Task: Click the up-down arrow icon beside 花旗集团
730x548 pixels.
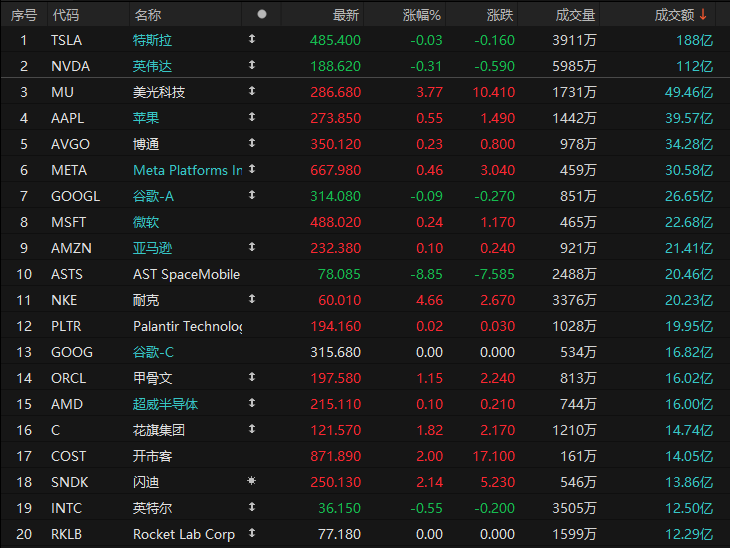Action: [x=252, y=429]
